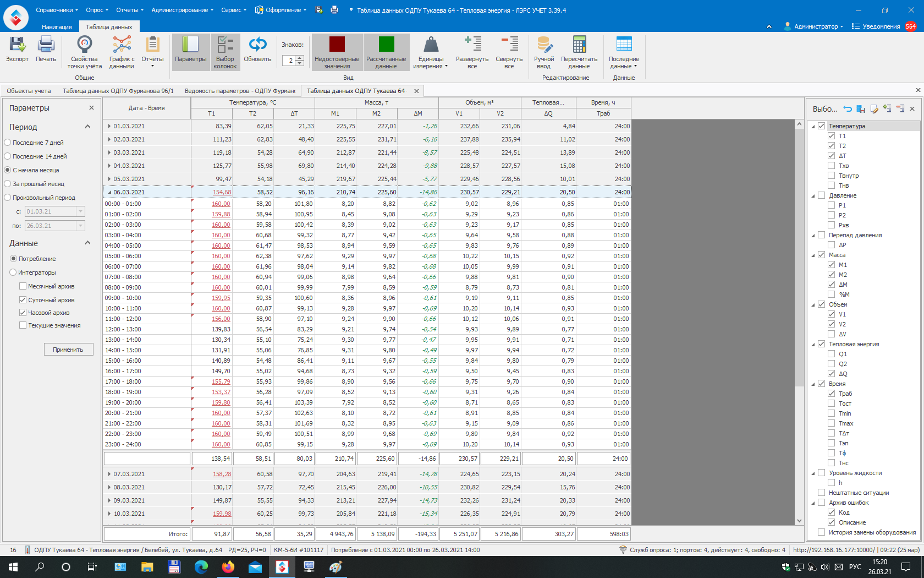Open Администратор user dropdown
This screenshot has height=578, width=924.
pos(814,26)
